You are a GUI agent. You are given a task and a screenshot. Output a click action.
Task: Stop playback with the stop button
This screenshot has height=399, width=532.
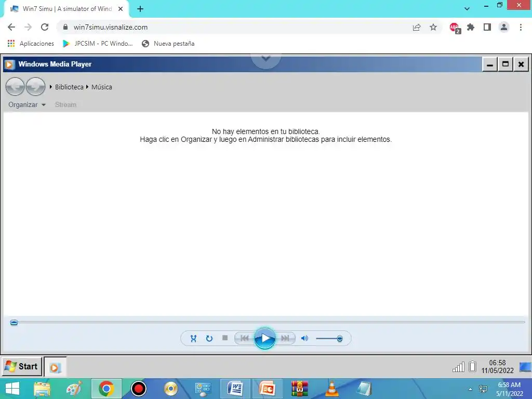pyautogui.click(x=225, y=338)
